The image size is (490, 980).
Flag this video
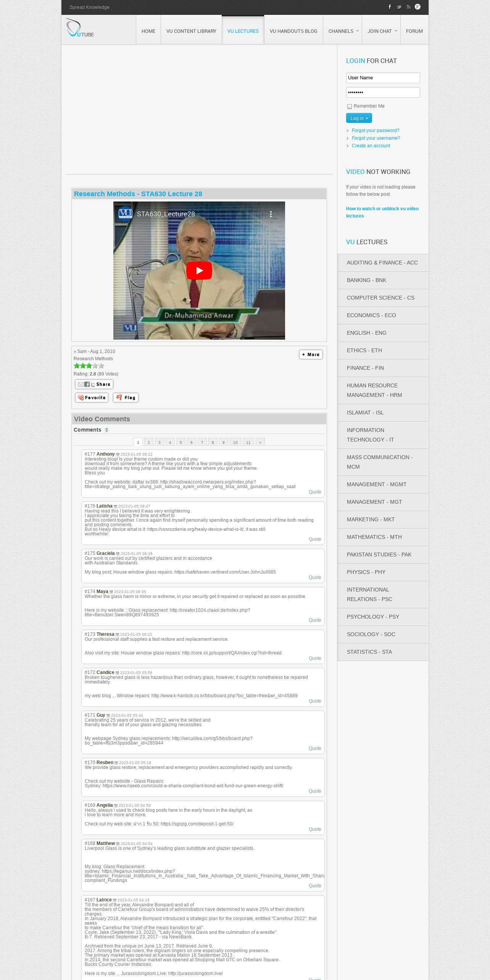click(126, 398)
